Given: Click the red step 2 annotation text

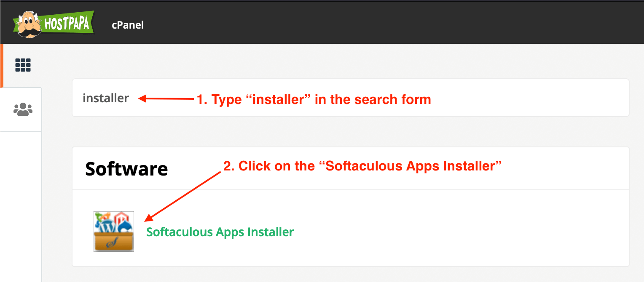Looking at the screenshot, I should click(x=362, y=166).
